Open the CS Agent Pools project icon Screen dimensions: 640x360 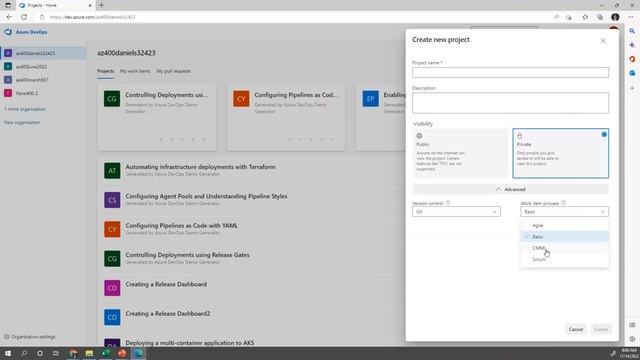(x=112, y=200)
